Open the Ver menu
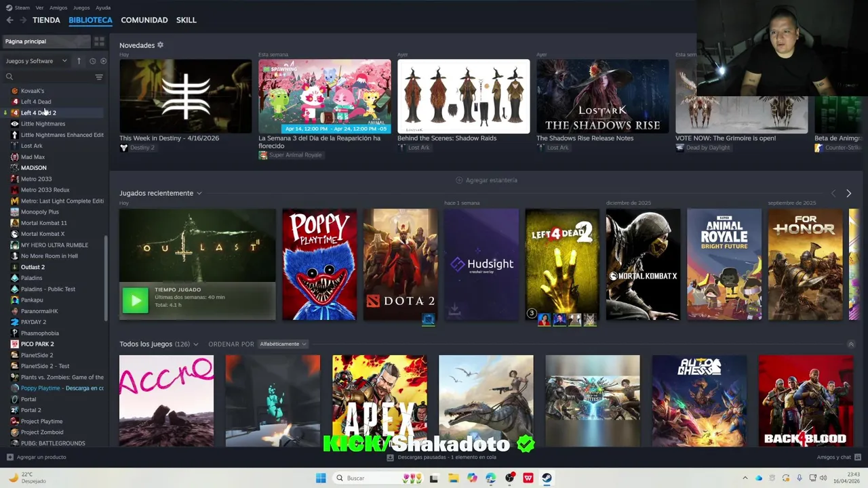Viewport: 868px width, 488px height. [x=39, y=7]
